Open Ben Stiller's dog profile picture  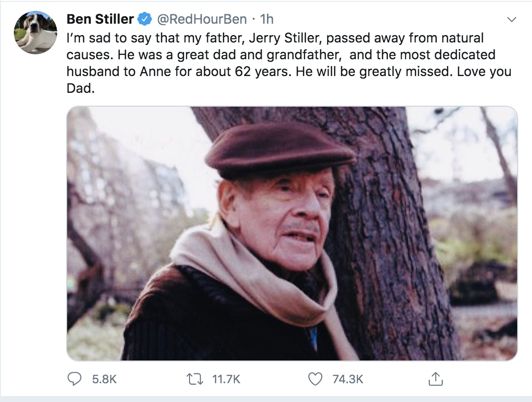[x=36, y=32]
